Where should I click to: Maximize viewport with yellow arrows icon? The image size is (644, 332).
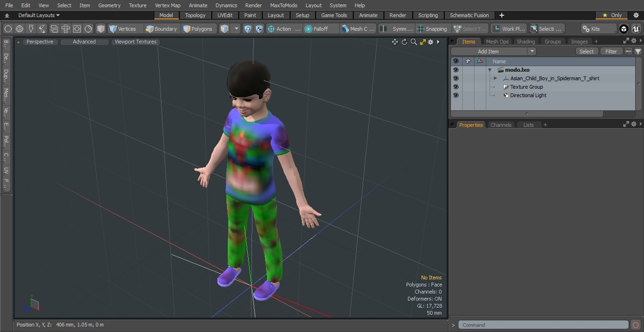click(x=423, y=42)
